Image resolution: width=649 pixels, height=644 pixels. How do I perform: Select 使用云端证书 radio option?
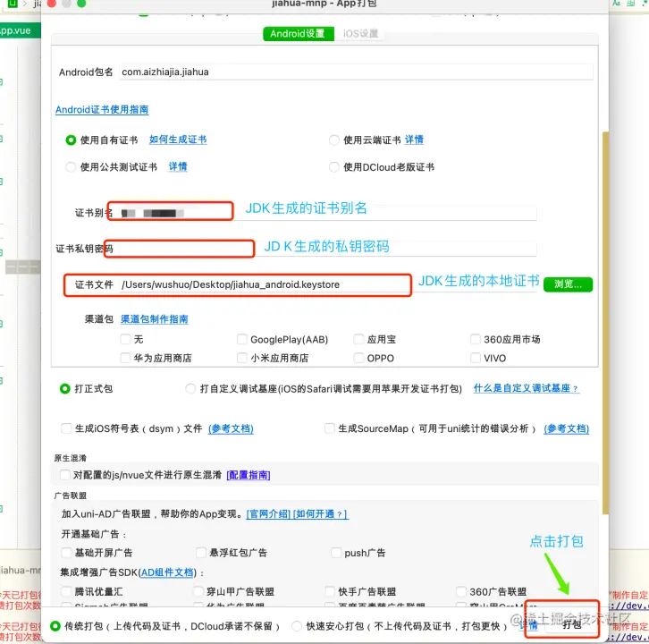click(334, 140)
